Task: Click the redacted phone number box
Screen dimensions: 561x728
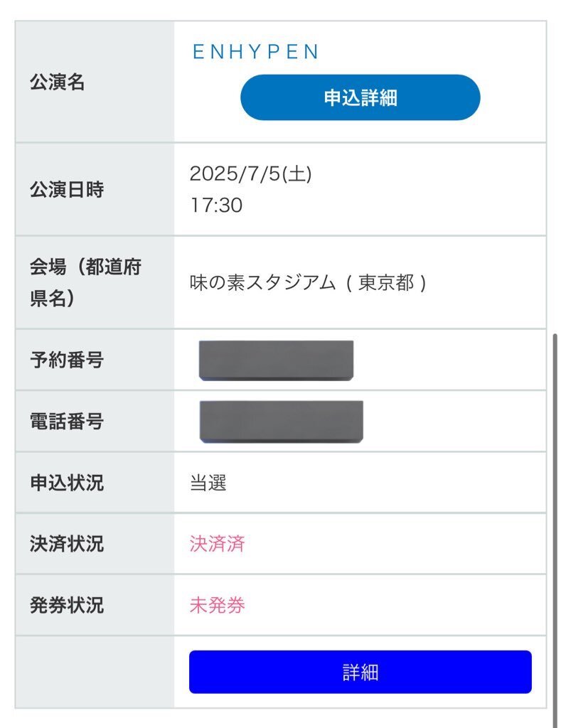Action: 281,422
